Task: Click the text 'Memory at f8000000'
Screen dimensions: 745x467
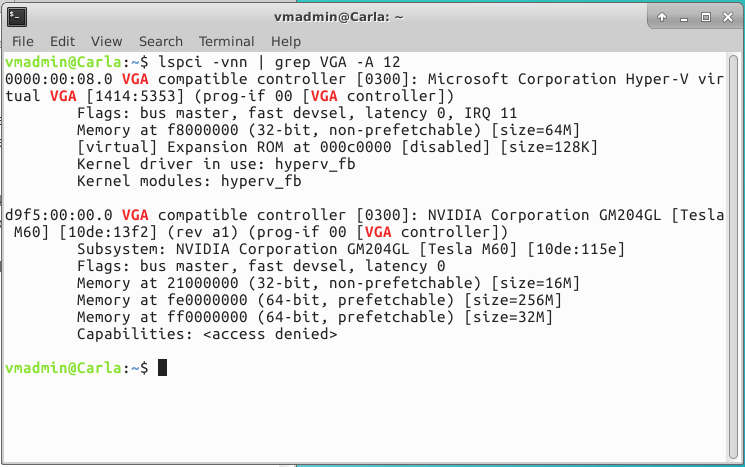Action: tap(158, 130)
